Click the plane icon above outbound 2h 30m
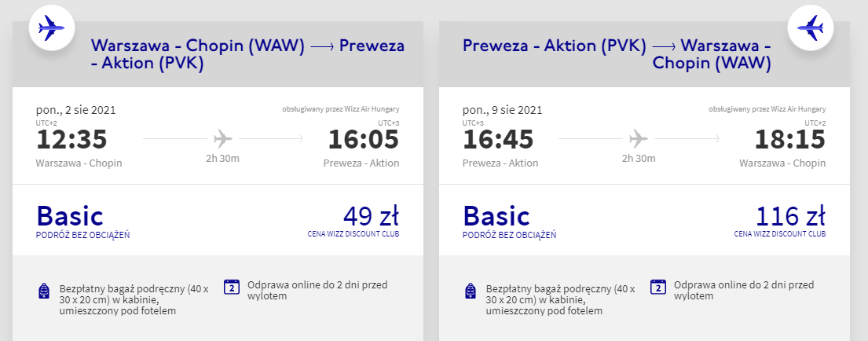Image resolution: width=868 pixels, height=341 pixels. tap(223, 139)
